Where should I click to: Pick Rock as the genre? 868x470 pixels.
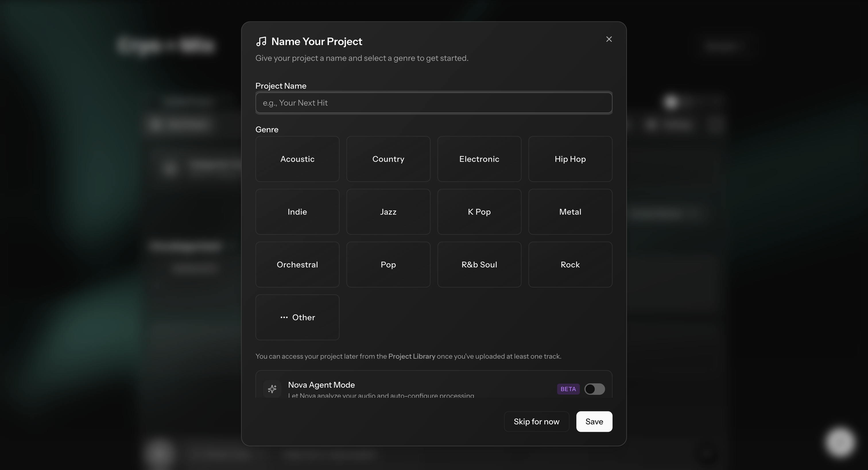pos(570,265)
